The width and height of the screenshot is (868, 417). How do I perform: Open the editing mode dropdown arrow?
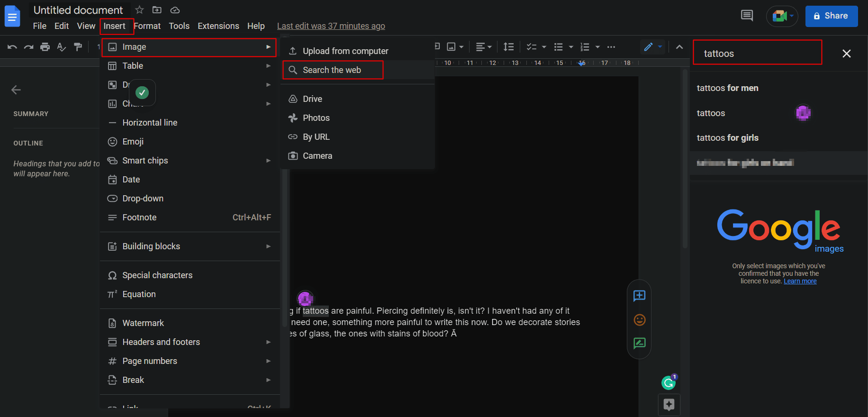pos(660,47)
